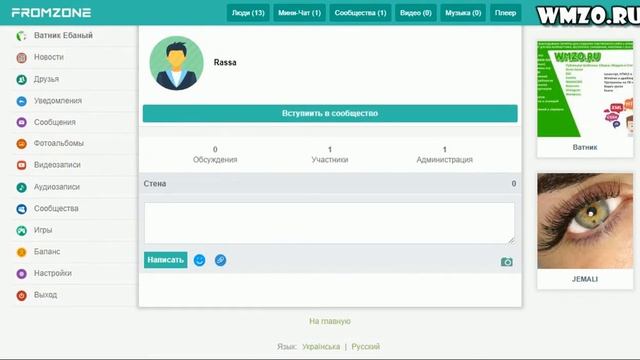Click the camera photo upload icon

pos(507,262)
